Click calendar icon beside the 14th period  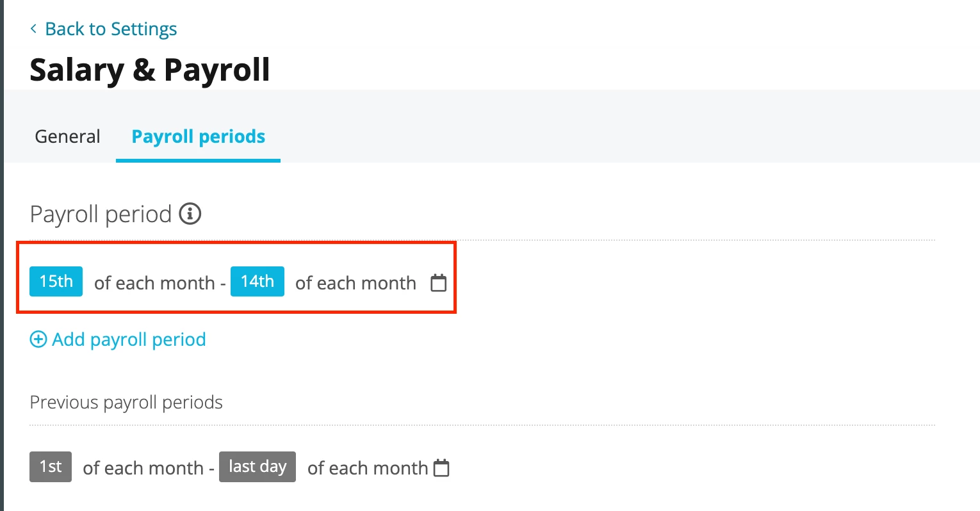click(x=438, y=282)
